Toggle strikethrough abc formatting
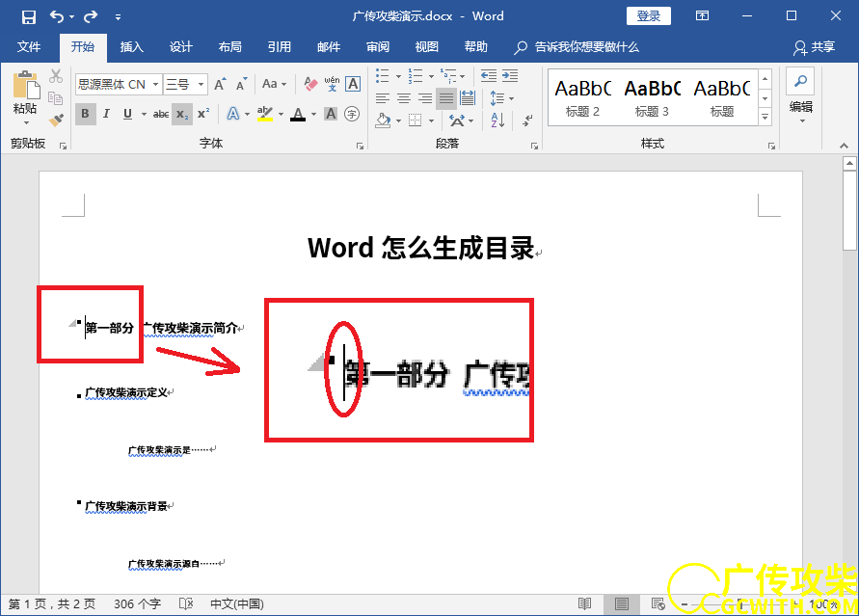Image resolution: width=859 pixels, height=616 pixels. click(x=160, y=114)
